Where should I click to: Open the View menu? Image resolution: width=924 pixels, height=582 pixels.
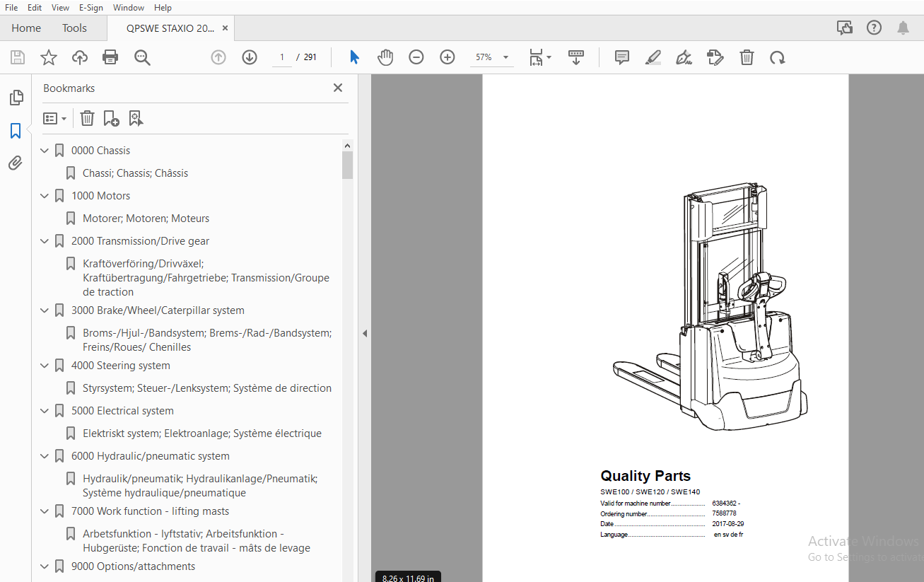(61, 7)
